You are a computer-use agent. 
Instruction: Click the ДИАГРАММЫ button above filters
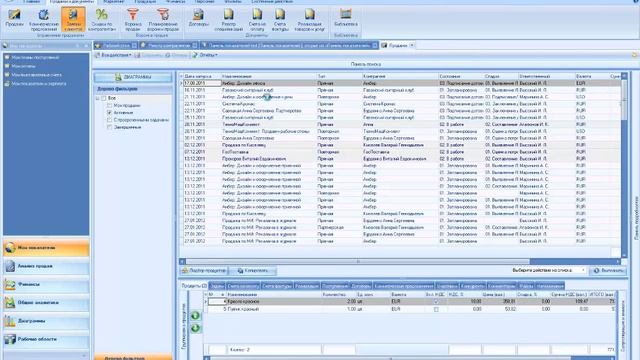[x=133, y=77]
